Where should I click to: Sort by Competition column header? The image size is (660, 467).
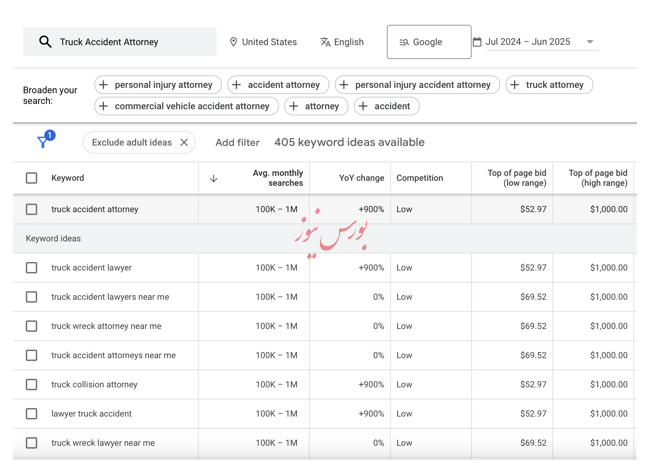pos(419,178)
